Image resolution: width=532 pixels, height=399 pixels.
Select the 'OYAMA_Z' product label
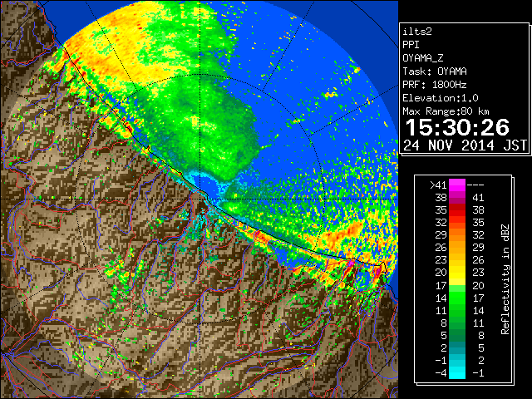[423, 58]
